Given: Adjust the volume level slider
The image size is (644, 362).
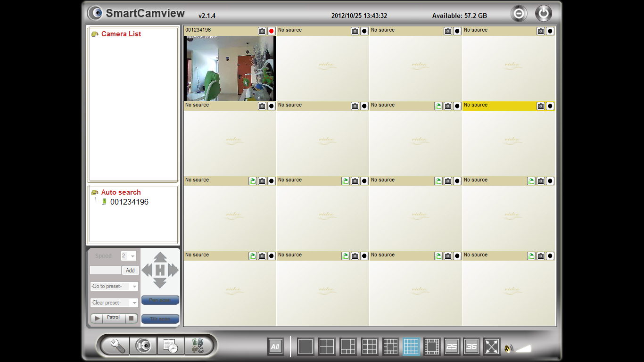Looking at the screenshot, I should click(x=523, y=348).
